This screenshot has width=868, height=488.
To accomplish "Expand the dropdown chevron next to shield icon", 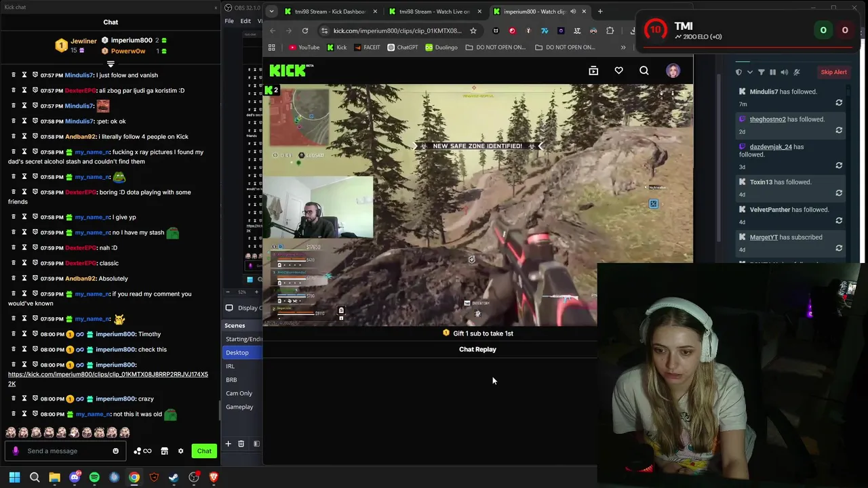I will [x=749, y=72].
